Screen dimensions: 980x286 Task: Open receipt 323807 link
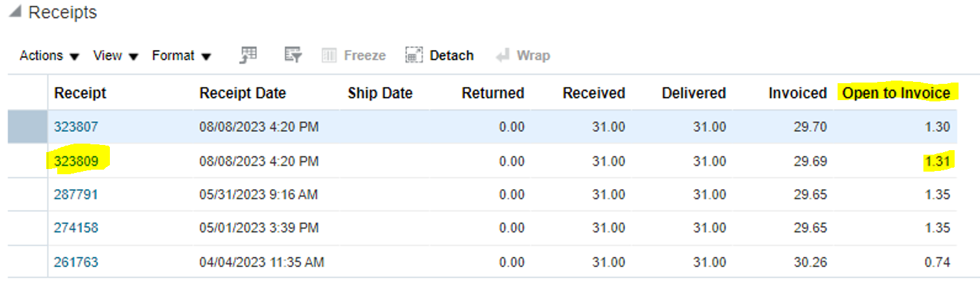click(76, 127)
